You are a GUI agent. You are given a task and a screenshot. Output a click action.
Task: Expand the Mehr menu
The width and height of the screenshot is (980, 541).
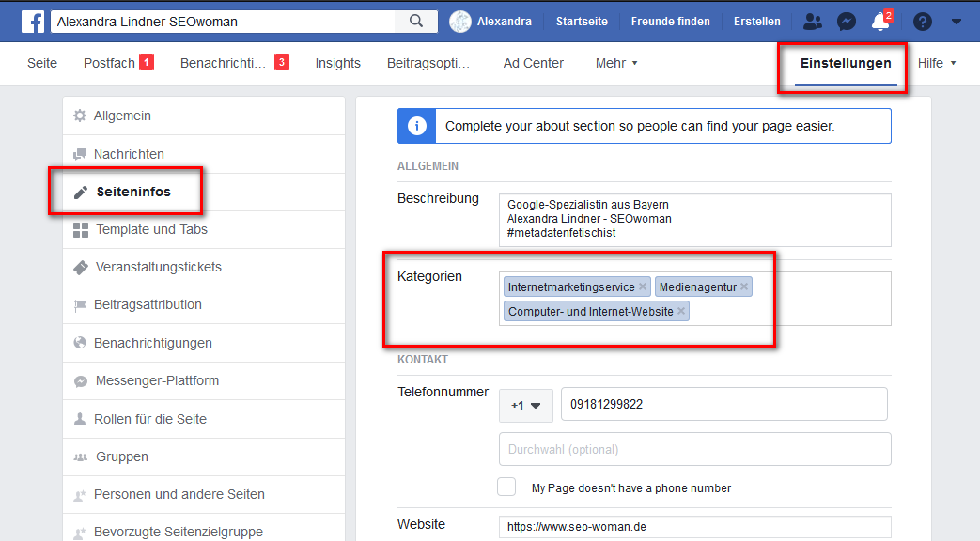tap(616, 63)
